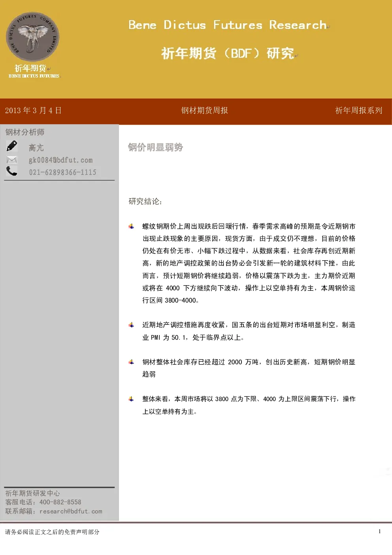The image size is (392, 555).
Task: Click the pencil icon next to analyst name
Action: pyautogui.click(x=12, y=146)
